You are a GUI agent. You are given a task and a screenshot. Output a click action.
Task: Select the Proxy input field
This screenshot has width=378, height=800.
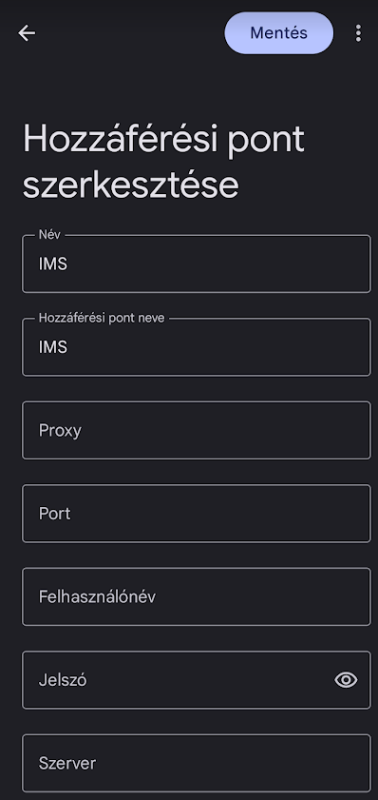point(196,430)
